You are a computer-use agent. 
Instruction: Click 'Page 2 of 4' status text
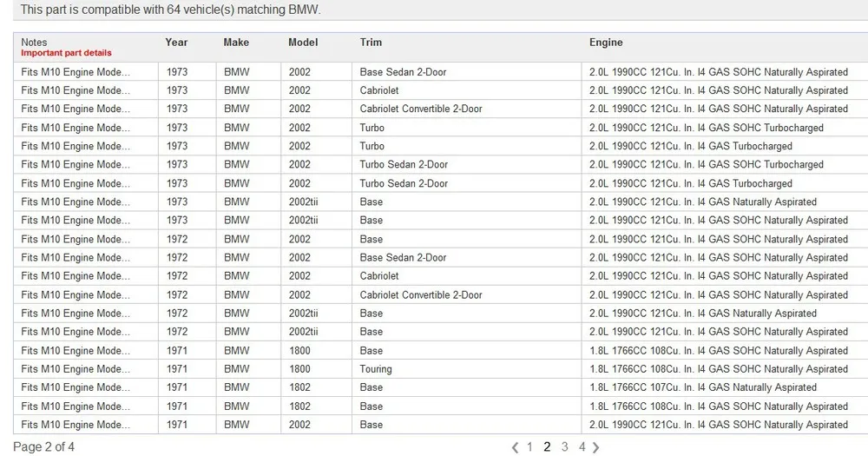tap(43, 446)
